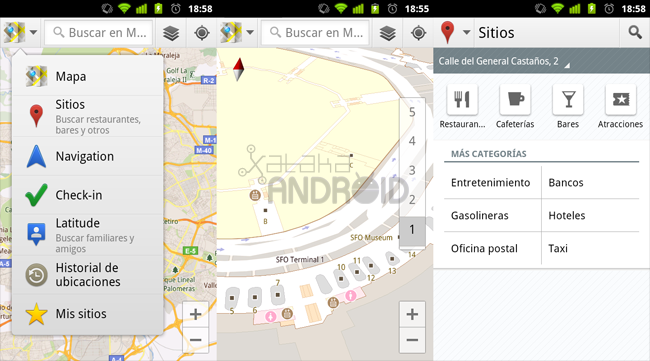This screenshot has width=650, height=361.
Task: Tap red pin icon in Sitios header
Action: click(x=447, y=32)
